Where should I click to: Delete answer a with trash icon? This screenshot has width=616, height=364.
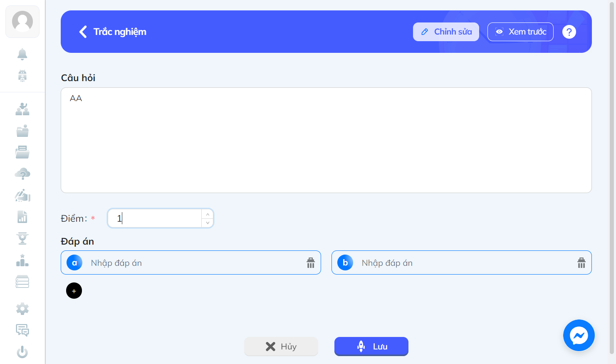(311, 263)
